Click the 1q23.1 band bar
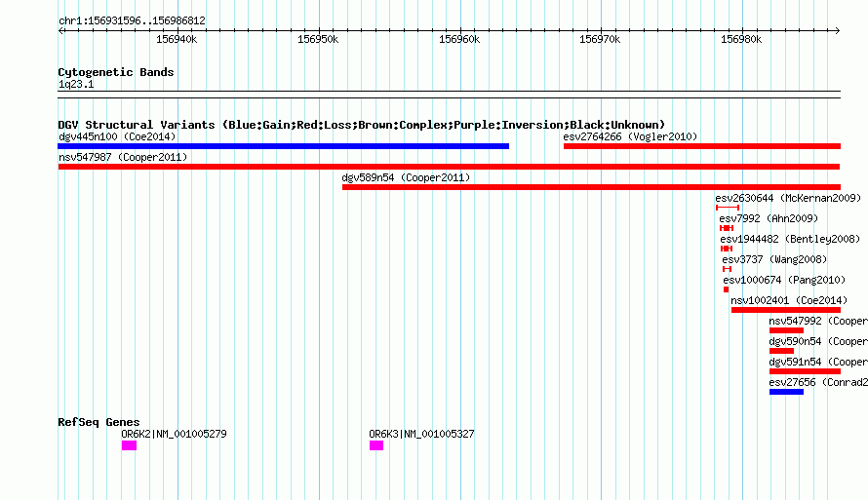 click(449, 95)
